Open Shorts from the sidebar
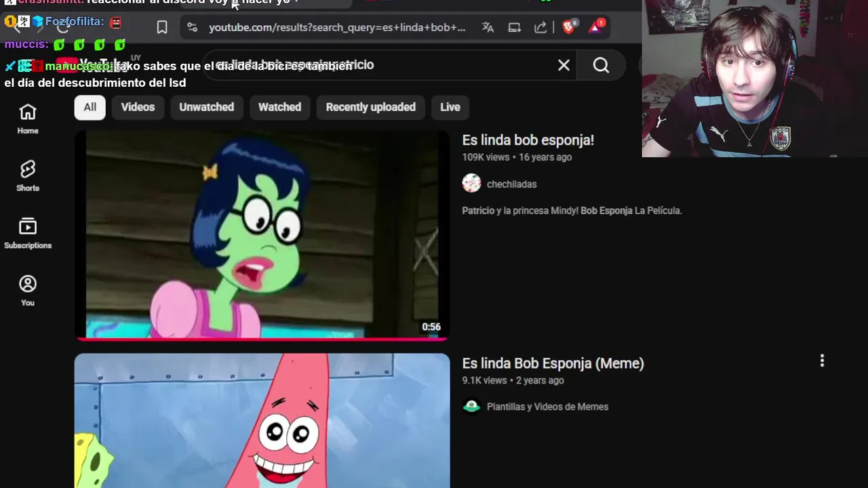 pos(28,176)
